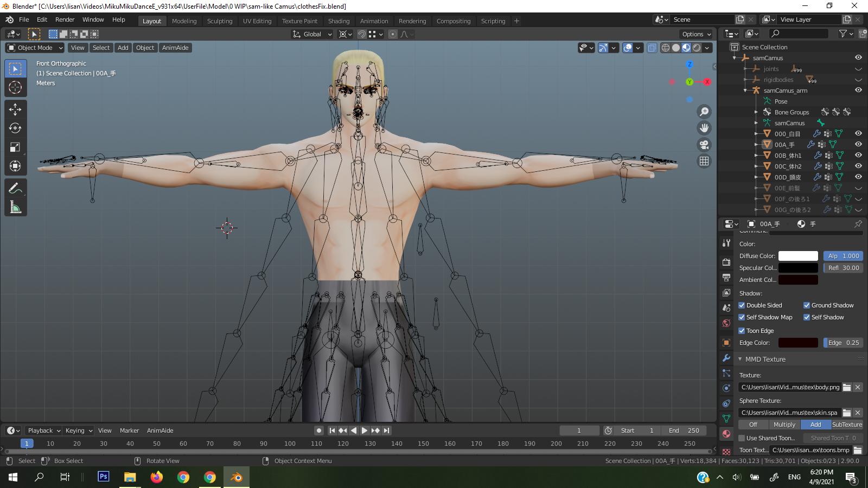Select the Measure tool
This screenshot has height=488, width=868.
pyautogui.click(x=15, y=206)
